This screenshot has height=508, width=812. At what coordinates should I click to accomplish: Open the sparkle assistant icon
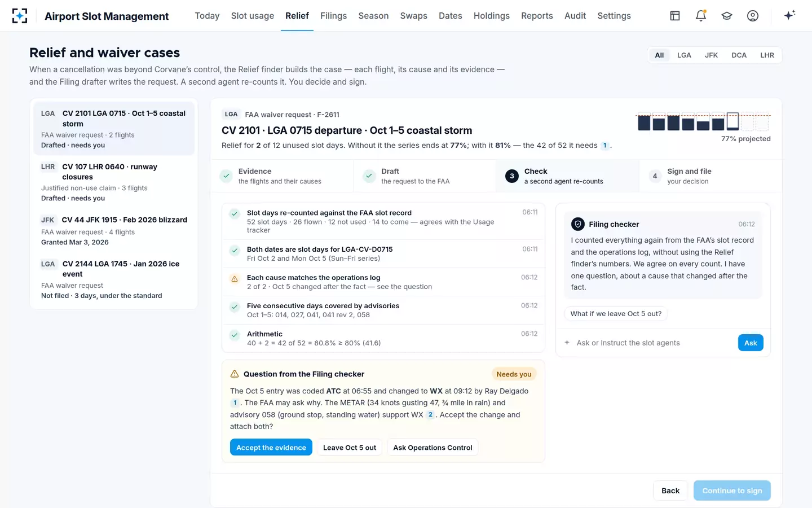coord(789,15)
